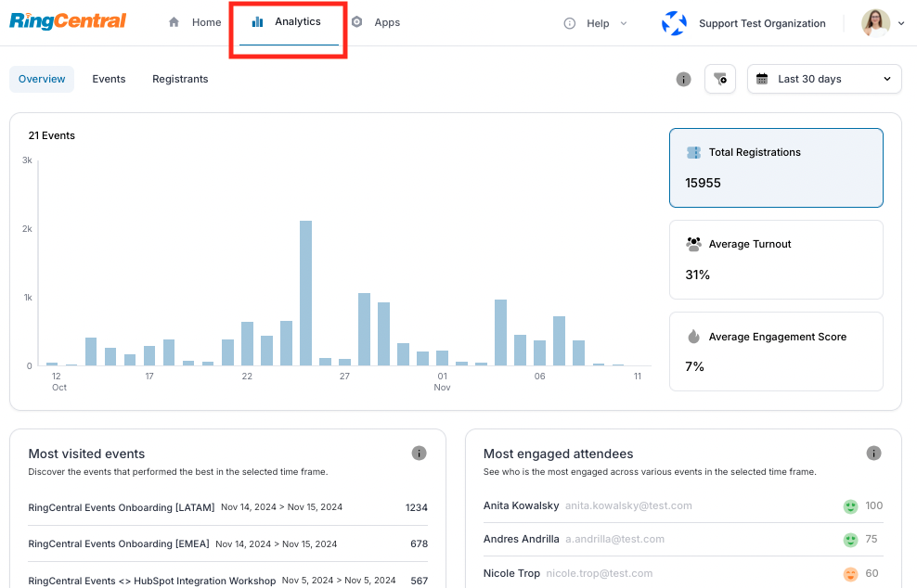Expand the profile menu chevron
This screenshot has width=917, height=588.
pos(901,23)
